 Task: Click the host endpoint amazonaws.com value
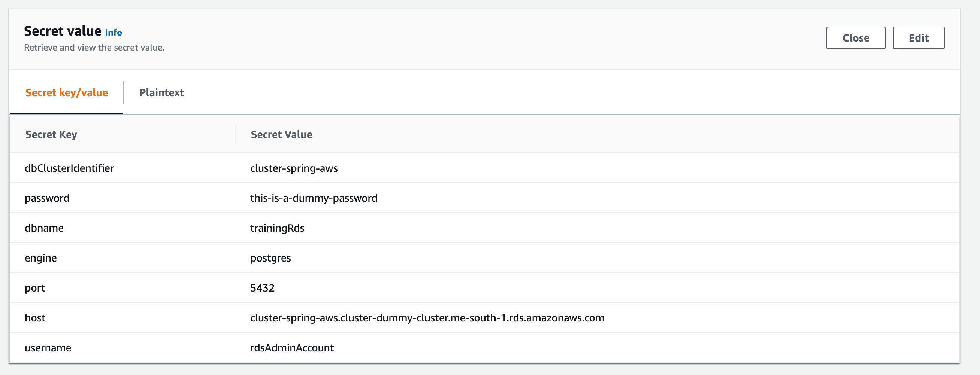(427, 318)
